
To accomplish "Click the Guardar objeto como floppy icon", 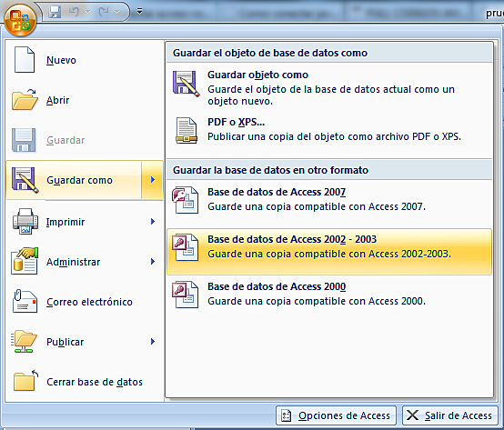I will 186,84.
